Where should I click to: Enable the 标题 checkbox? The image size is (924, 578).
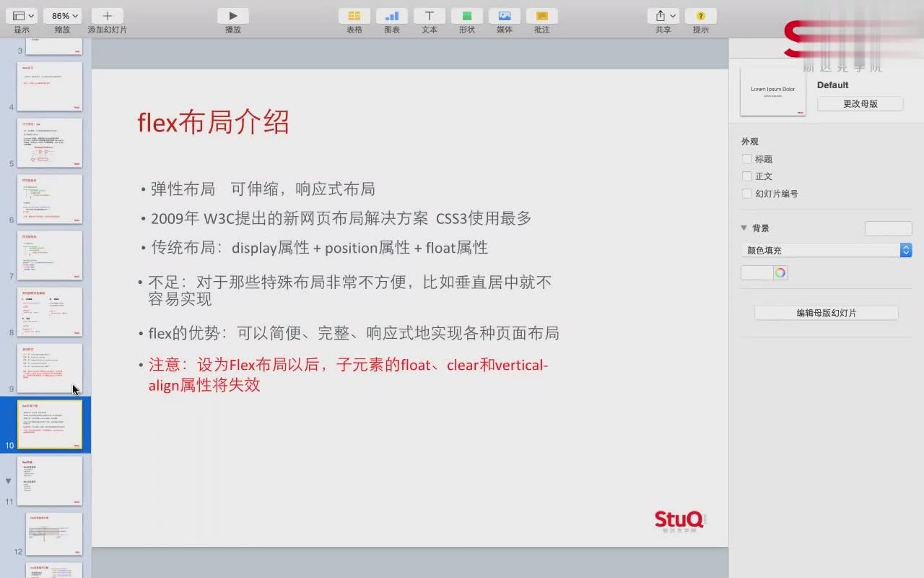click(747, 159)
